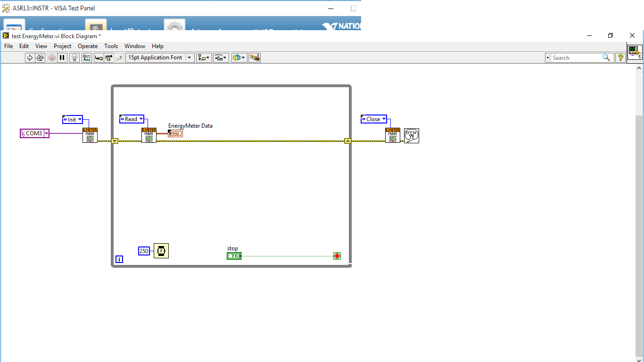The image size is (644, 362).
Task: Toggle highlight execution light bulb
Action: (74, 58)
